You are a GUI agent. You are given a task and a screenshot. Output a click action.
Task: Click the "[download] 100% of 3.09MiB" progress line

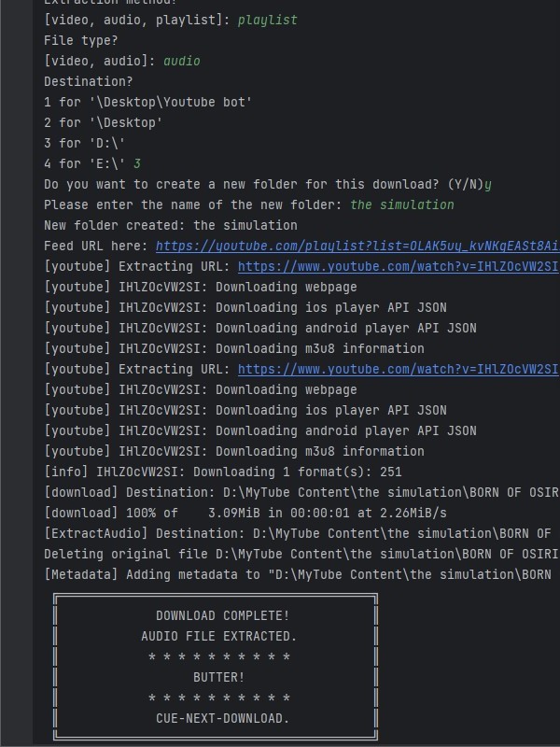point(245,513)
